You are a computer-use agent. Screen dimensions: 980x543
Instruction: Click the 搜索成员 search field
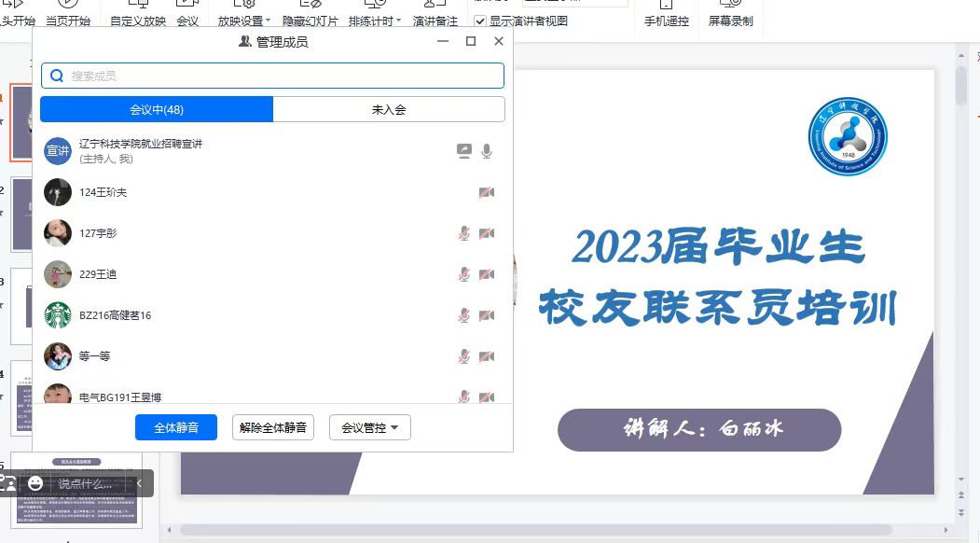[x=280, y=76]
